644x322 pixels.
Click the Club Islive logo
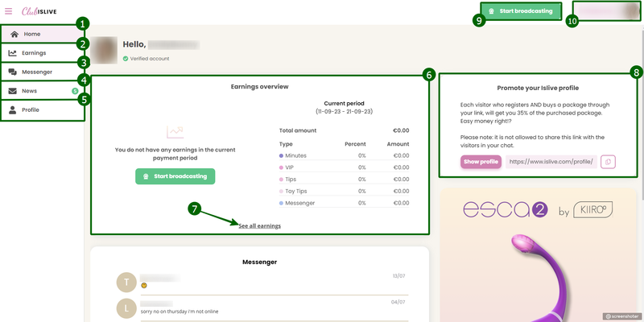tap(40, 11)
